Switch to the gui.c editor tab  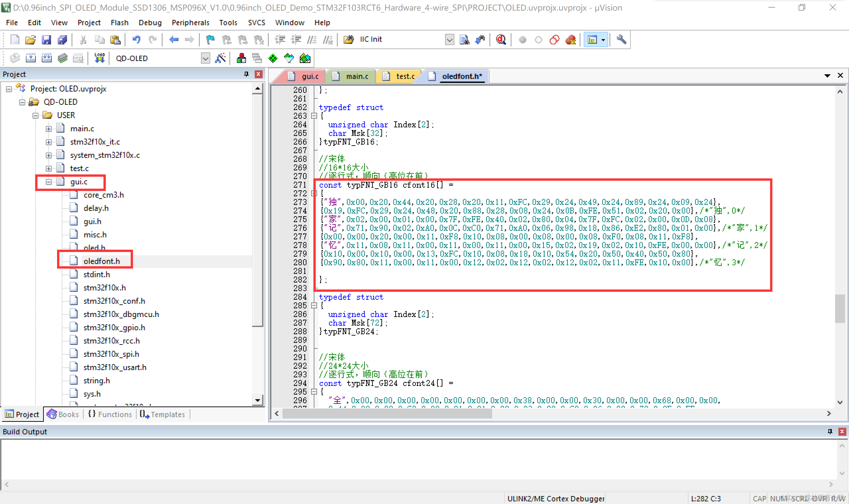click(x=304, y=76)
